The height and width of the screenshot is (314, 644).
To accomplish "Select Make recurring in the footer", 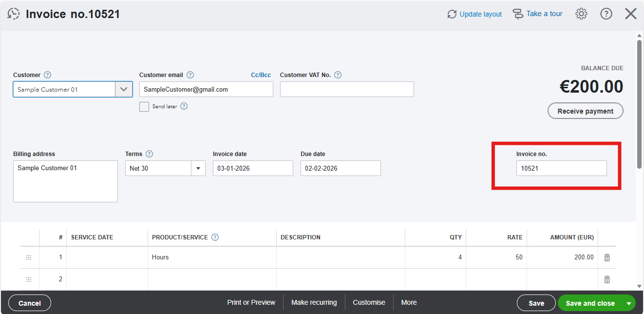I will tap(314, 302).
